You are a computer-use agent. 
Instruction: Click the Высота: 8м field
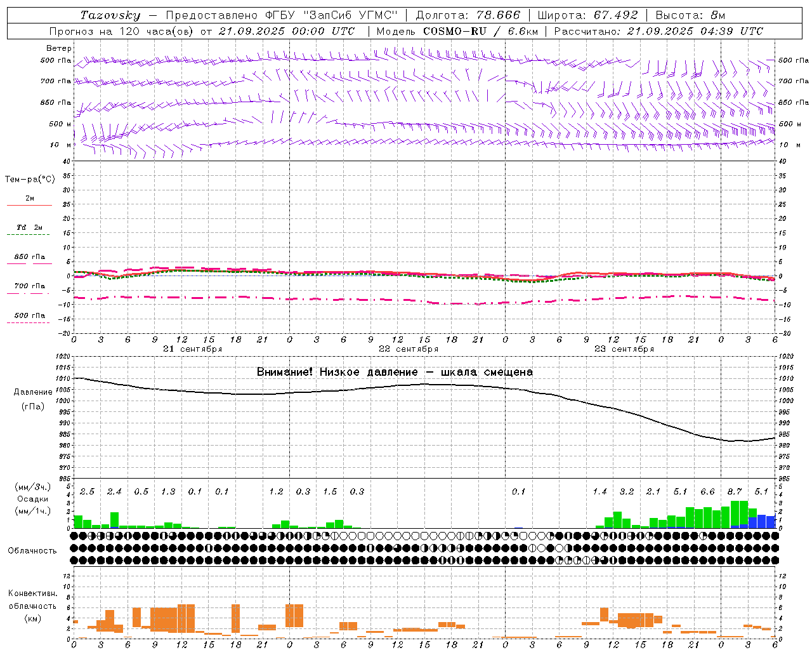690,15
